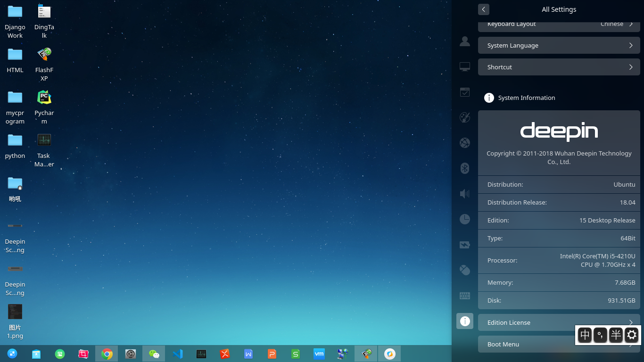Open Display settings monitor icon
The height and width of the screenshot is (362, 644).
tap(465, 67)
